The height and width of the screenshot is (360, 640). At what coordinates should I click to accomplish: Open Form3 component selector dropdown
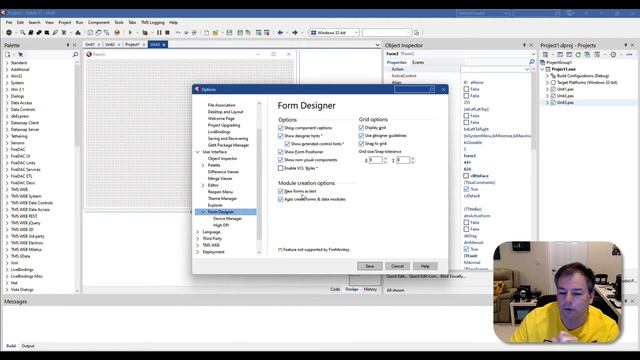[533, 54]
